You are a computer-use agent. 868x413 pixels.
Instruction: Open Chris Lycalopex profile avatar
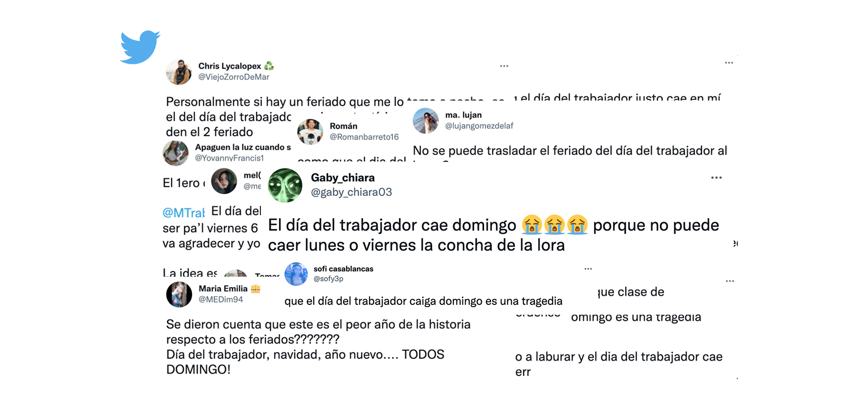179,72
